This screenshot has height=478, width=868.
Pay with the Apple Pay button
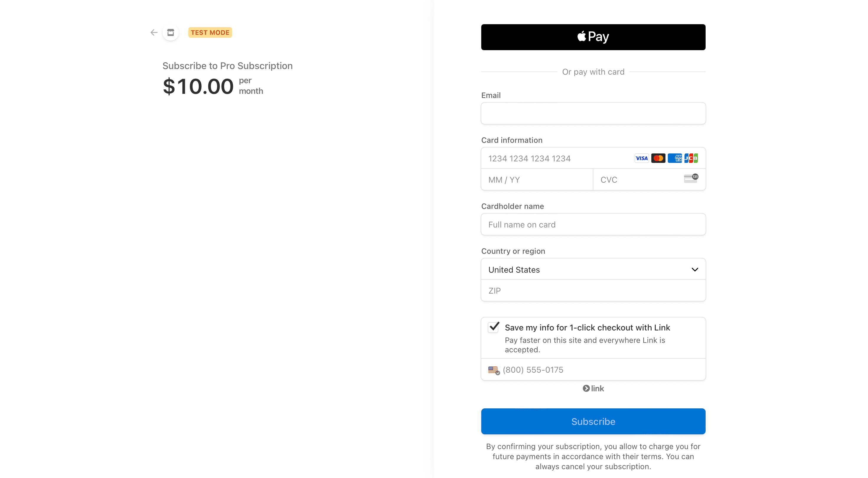pos(593,37)
